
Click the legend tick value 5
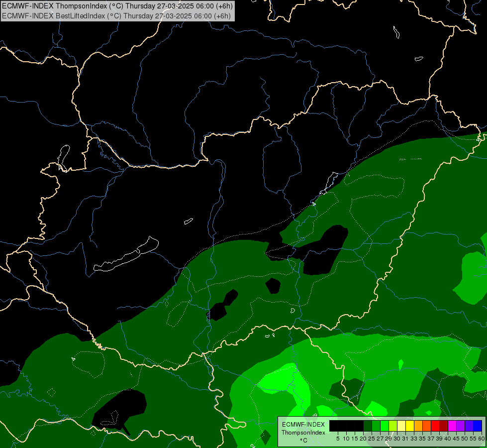pyautogui.click(x=338, y=439)
